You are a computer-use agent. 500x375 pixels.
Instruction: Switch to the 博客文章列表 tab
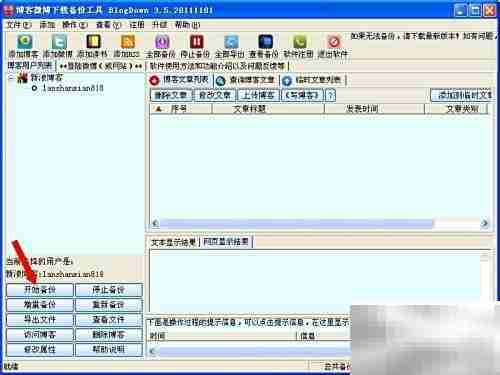click(179, 80)
